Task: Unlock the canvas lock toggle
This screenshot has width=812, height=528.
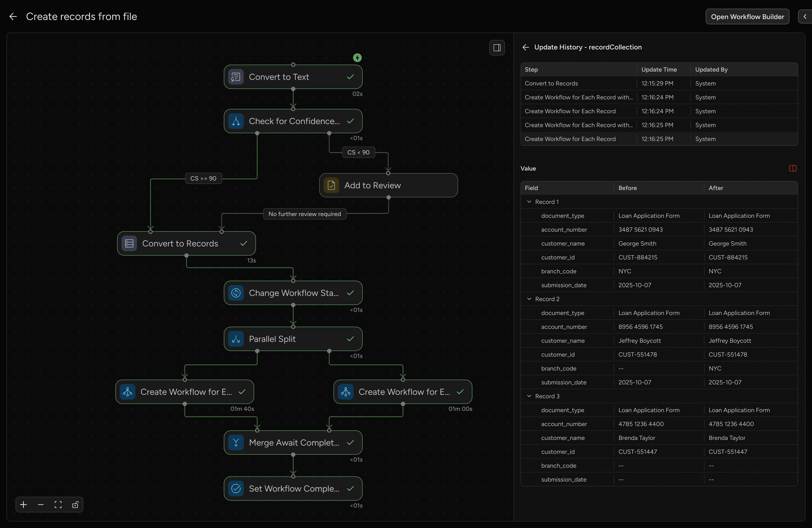Action: (x=75, y=505)
